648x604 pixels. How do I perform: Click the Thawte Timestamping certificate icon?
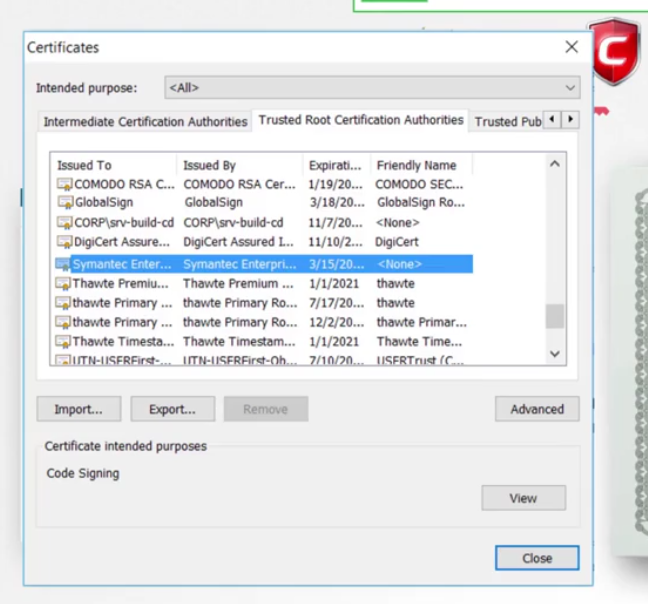point(63,342)
